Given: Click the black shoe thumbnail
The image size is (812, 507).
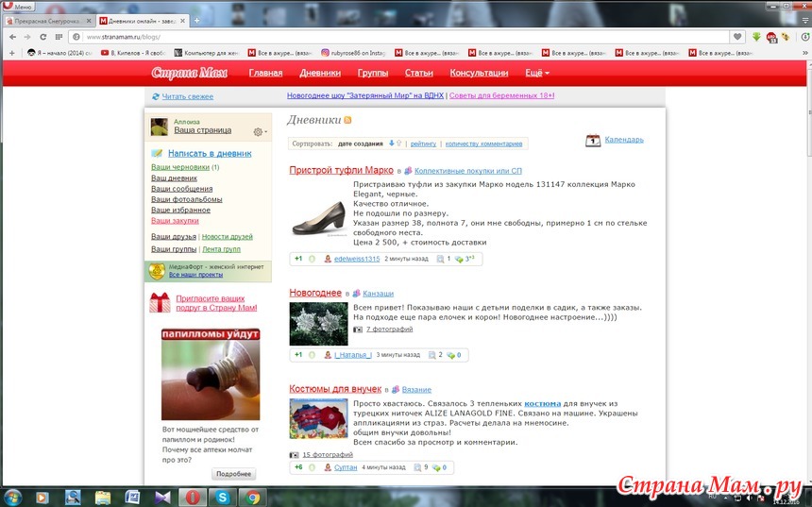Looking at the screenshot, I should (x=318, y=218).
